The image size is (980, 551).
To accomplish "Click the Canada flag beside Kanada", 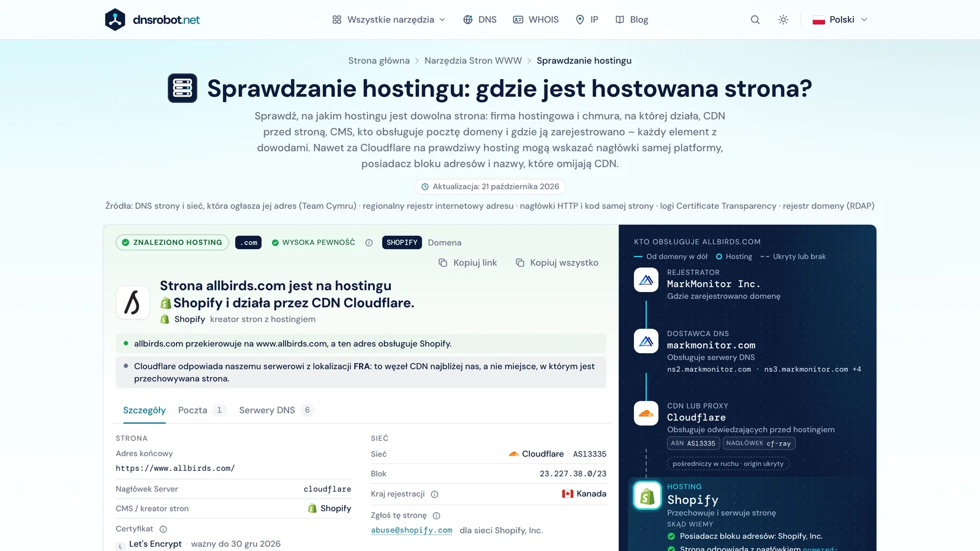I will point(568,493).
